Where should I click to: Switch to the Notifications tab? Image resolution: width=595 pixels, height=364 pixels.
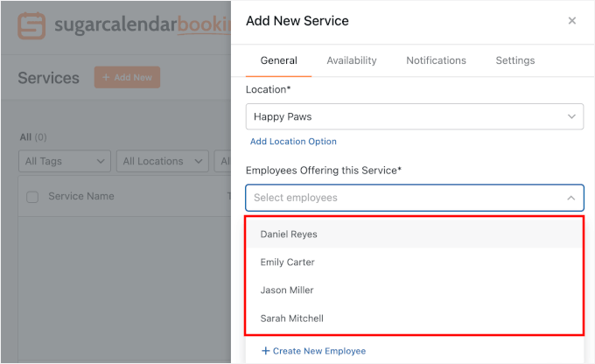[436, 60]
